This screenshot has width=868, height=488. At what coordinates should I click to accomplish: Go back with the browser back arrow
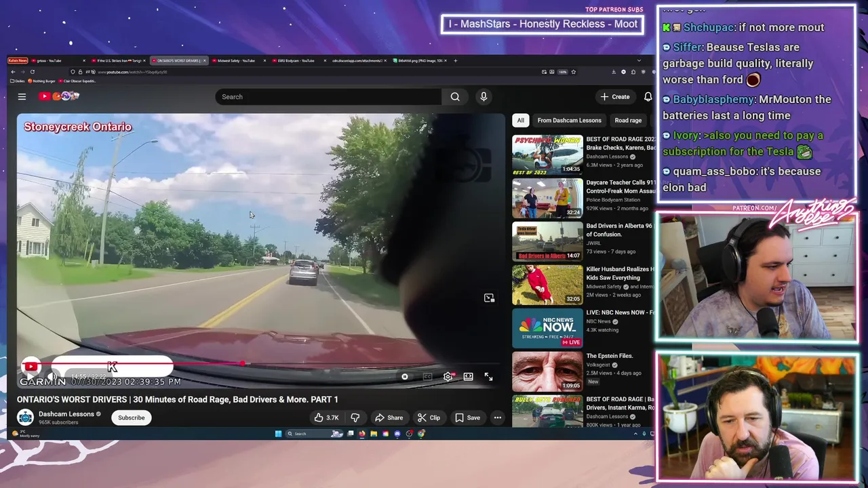12,72
